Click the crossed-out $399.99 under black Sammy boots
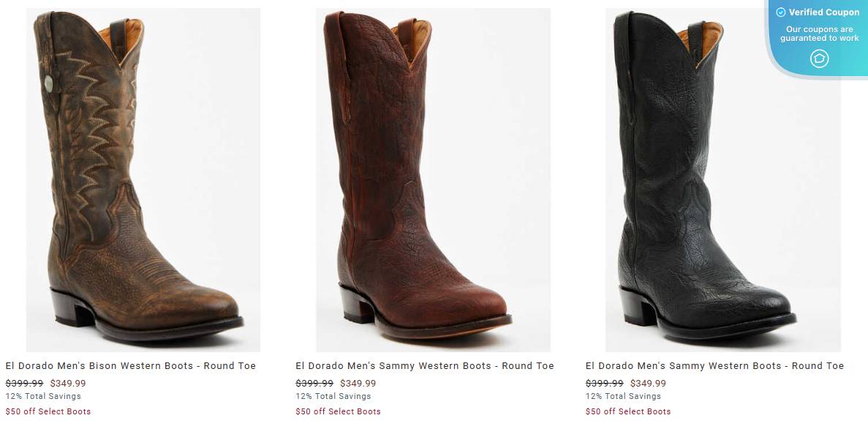 pos(605,382)
